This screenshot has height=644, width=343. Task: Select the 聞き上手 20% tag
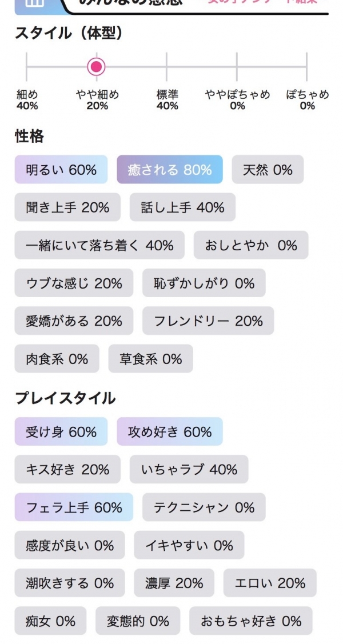point(67,207)
